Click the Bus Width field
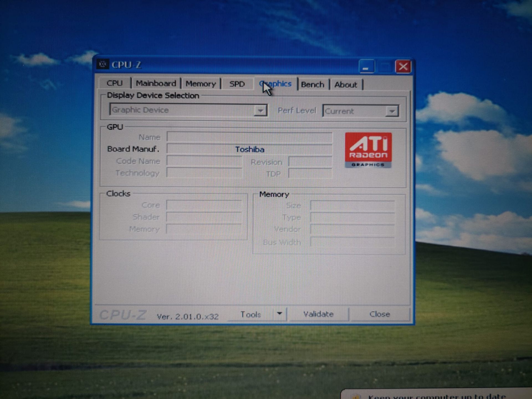The width and height of the screenshot is (532, 399). pos(353,242)
